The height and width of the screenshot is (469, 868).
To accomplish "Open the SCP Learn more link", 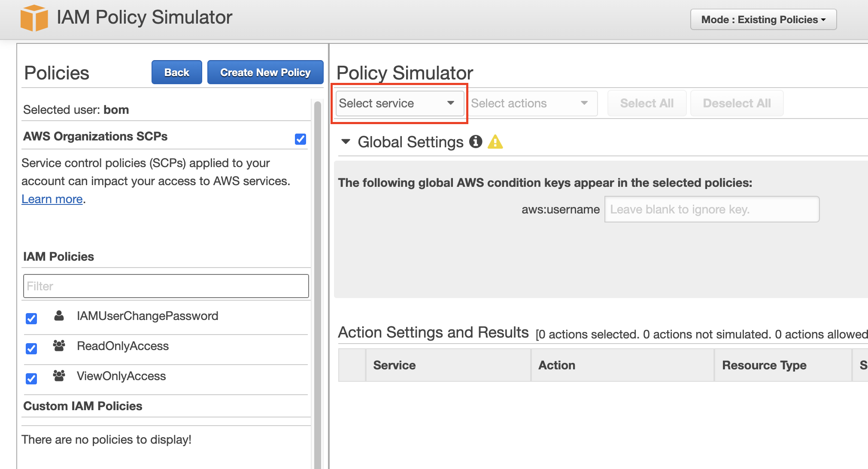I will 52,199.
